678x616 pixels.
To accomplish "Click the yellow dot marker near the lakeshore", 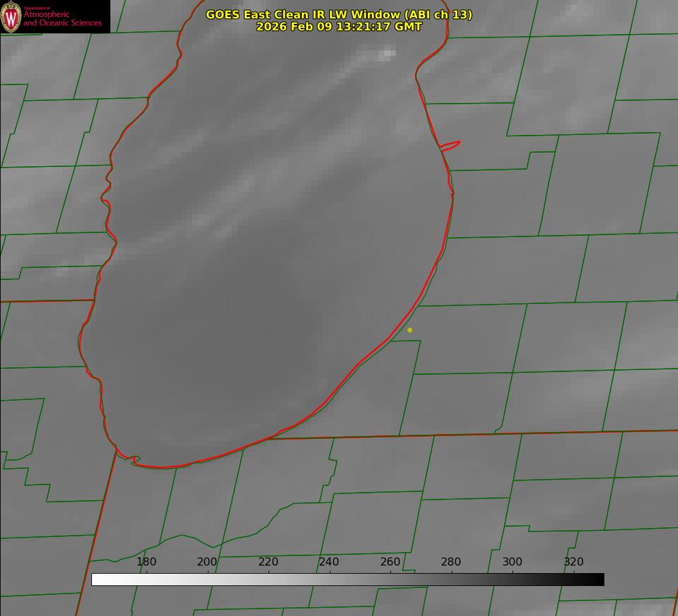I will pyautogui.click(x=410, y=330).
